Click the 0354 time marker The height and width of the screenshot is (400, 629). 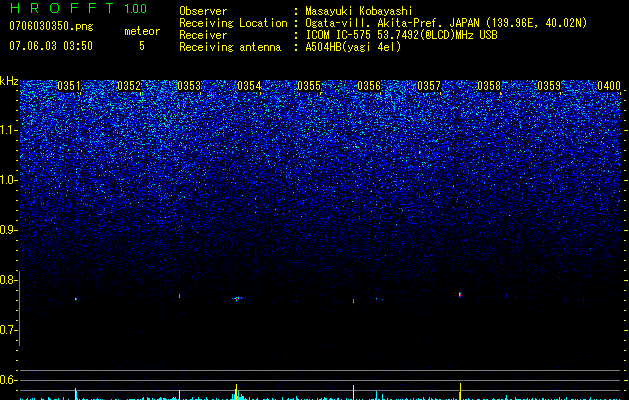pos(249,86)
